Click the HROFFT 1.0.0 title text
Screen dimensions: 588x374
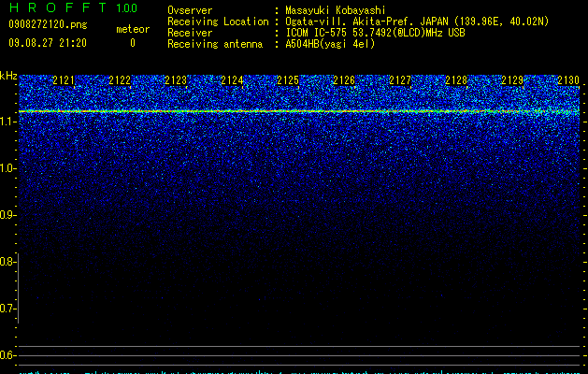(73, 7)
